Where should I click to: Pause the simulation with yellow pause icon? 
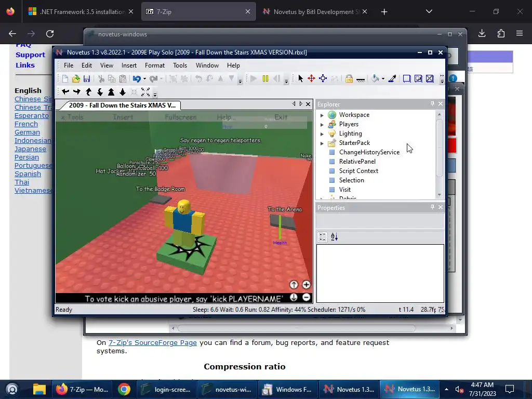(x=265, y=79)
